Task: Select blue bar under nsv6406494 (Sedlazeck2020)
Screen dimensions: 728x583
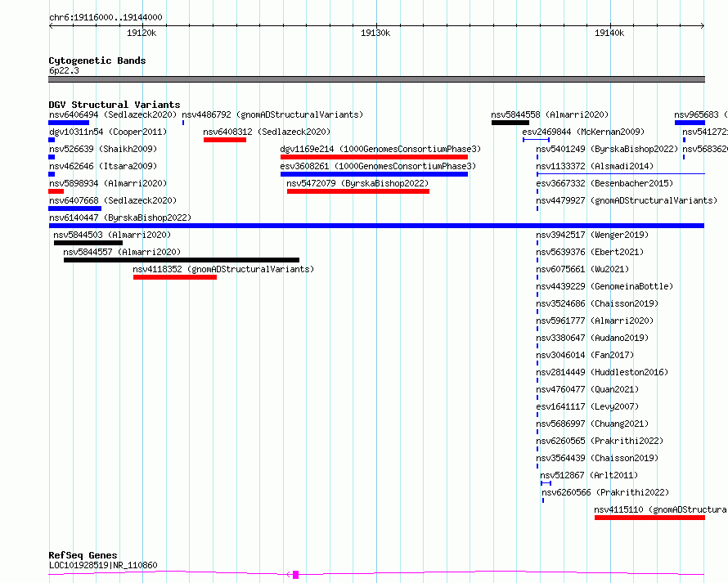Action: (x=69, y=123)
